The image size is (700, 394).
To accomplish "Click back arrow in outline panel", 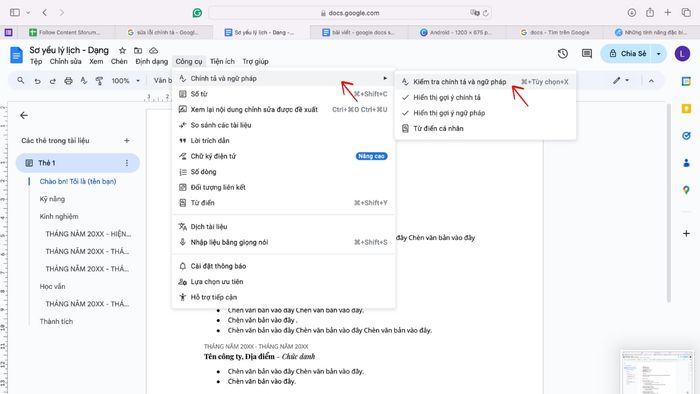I will (x=24, y=116).
